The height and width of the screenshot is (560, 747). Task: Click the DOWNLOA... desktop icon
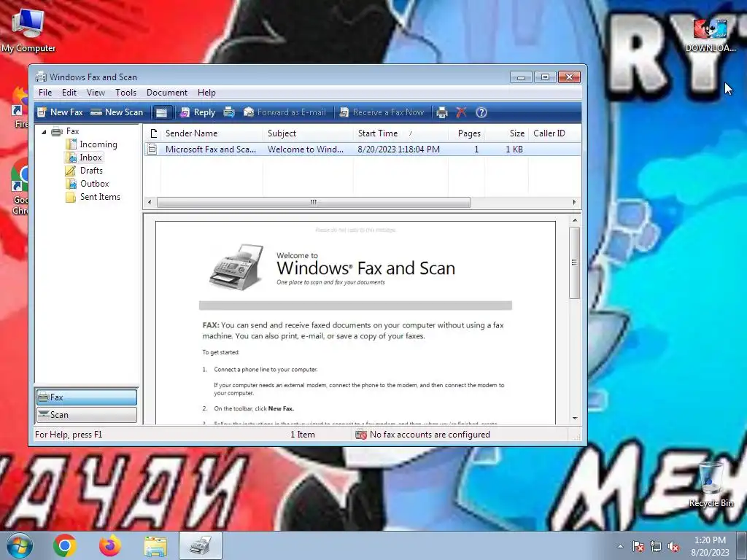point(711,34)
